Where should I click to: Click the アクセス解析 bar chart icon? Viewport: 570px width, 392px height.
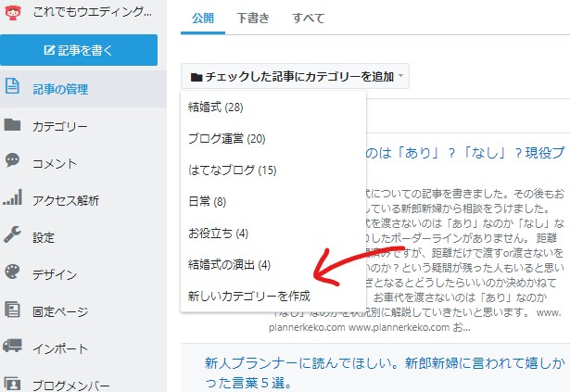[x=12, y=197]
